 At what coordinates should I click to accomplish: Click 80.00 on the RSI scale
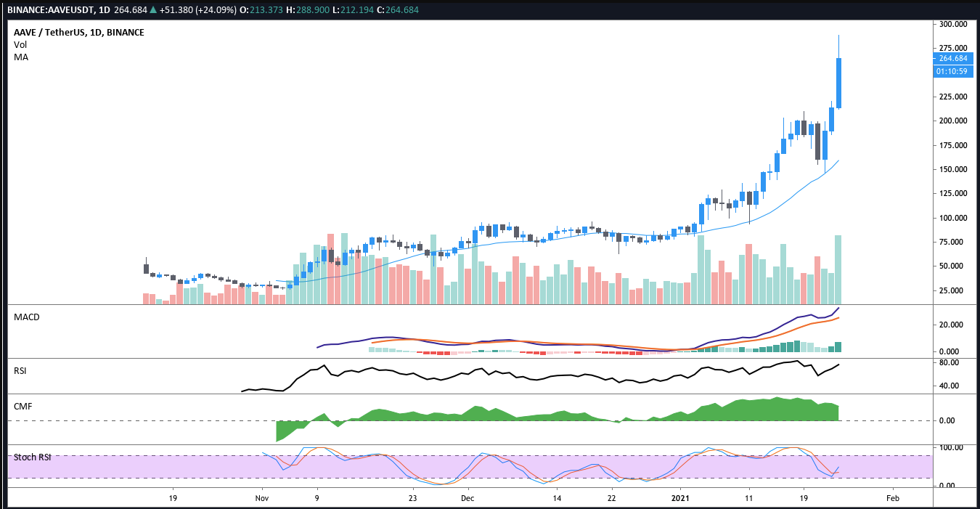tap(946, 362)
